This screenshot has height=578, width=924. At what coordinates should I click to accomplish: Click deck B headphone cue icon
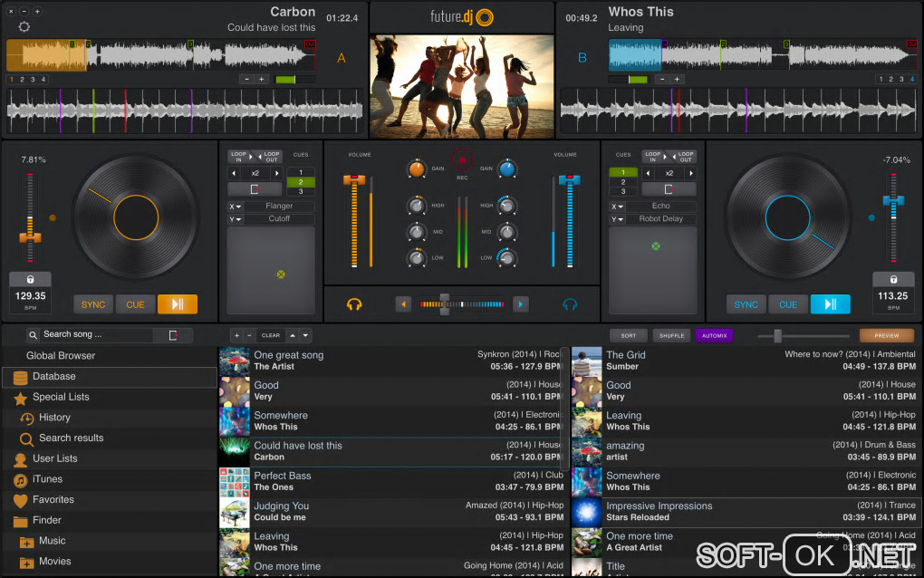(570, 304)
